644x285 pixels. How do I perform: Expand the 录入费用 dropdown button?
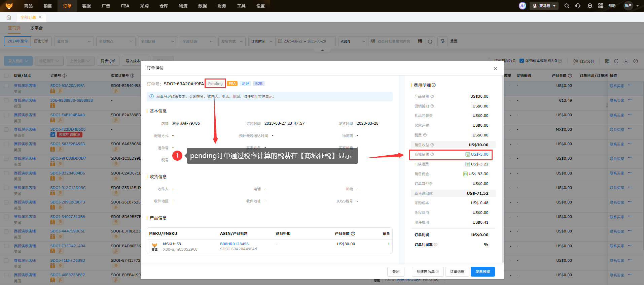coord(18,61)
